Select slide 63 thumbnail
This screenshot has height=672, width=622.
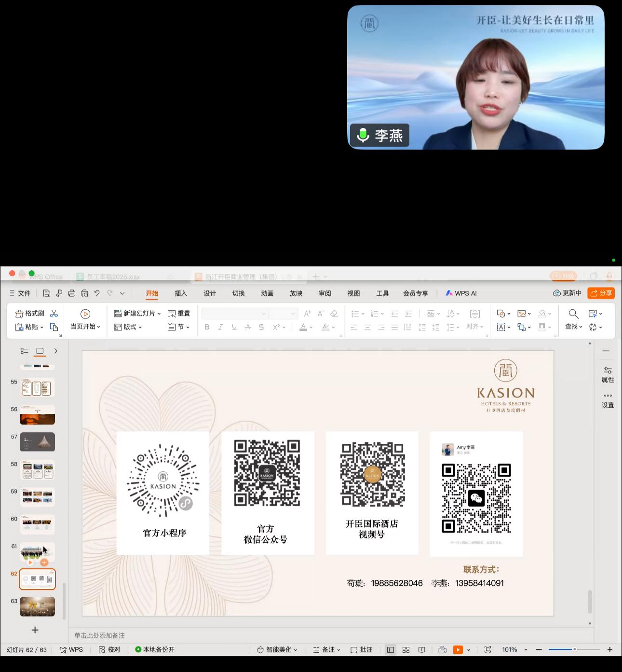(37, 606)
